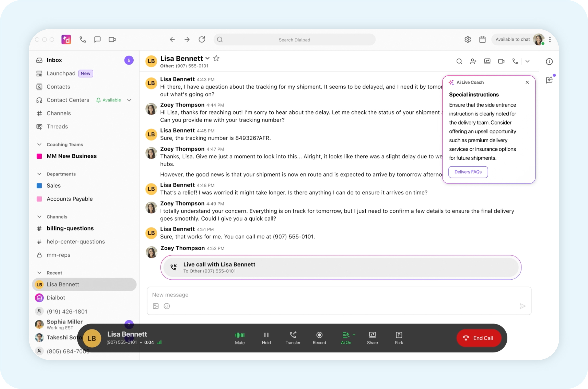The image size is (588, 389).
Task: Share screen from call bar
Action: (373, 338)
